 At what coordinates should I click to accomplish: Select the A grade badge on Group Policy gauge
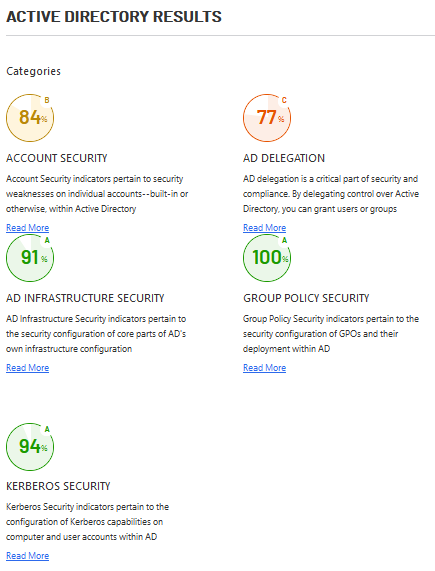click(284, 240)
